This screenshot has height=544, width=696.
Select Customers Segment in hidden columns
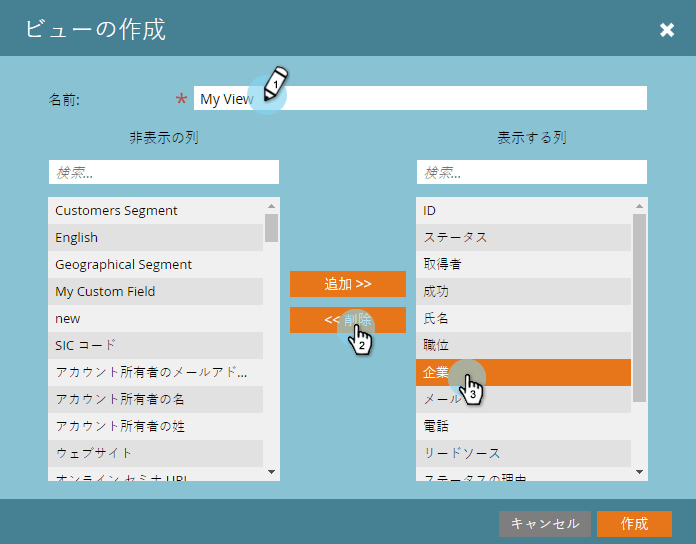[x=156, y=210]
